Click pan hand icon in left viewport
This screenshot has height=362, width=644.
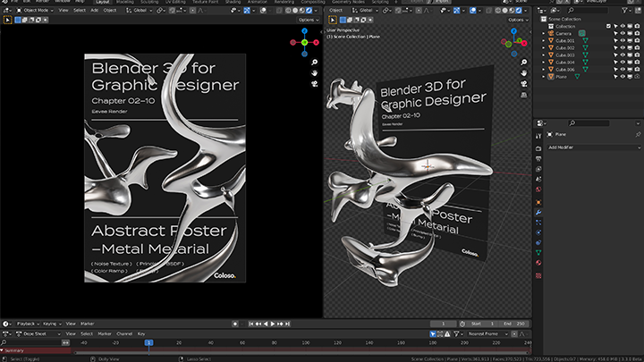click(315, 73)
